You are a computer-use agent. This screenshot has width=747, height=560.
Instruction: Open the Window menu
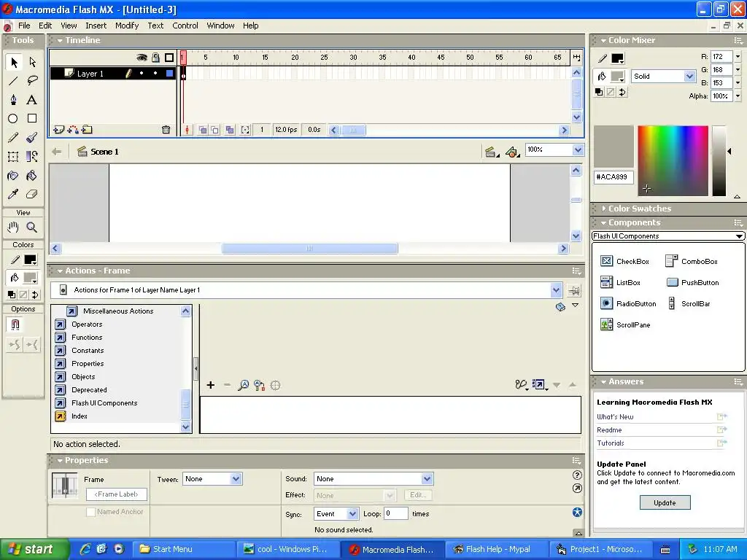220,26
